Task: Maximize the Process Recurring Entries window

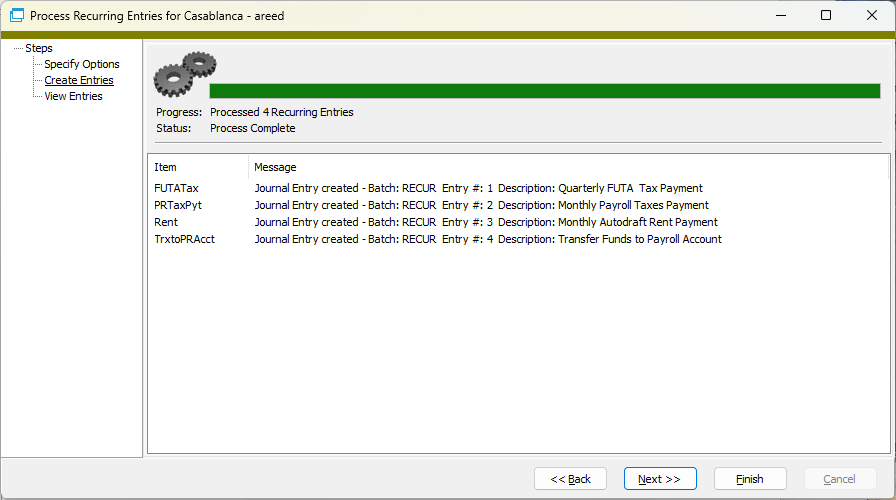Action: [825, 16]
